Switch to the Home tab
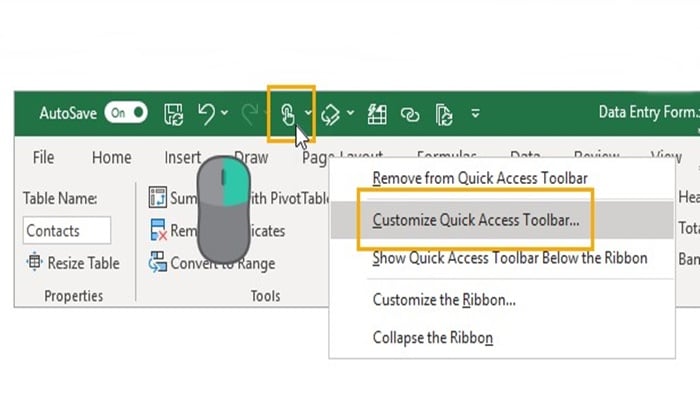 click(x=112, y=158)
